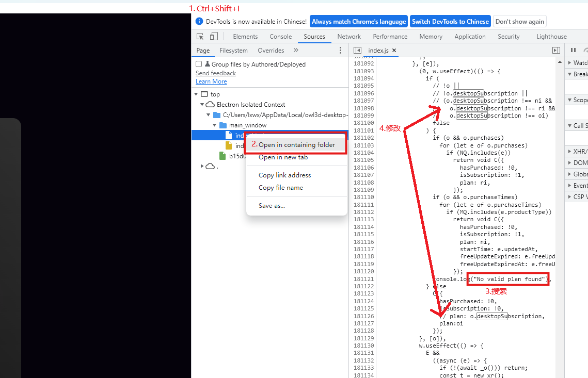
Task: Enable Group files by Authored/Deployed
Action: [x=199, y=64]
